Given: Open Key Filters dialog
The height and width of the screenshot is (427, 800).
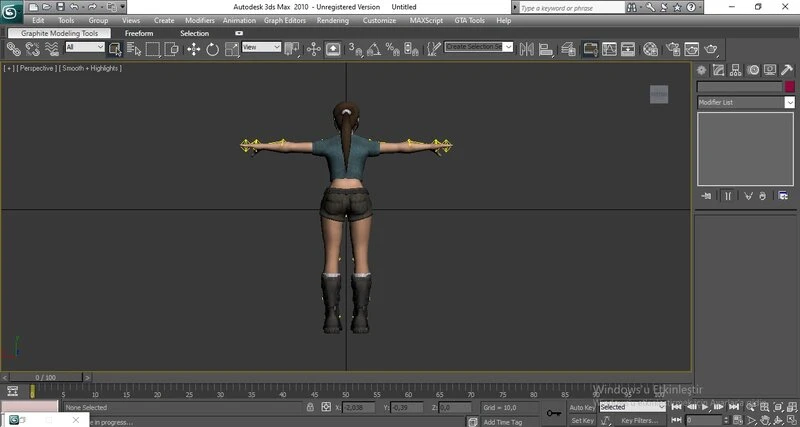Looking at the screenshot, I should click(x=639, y=421).
